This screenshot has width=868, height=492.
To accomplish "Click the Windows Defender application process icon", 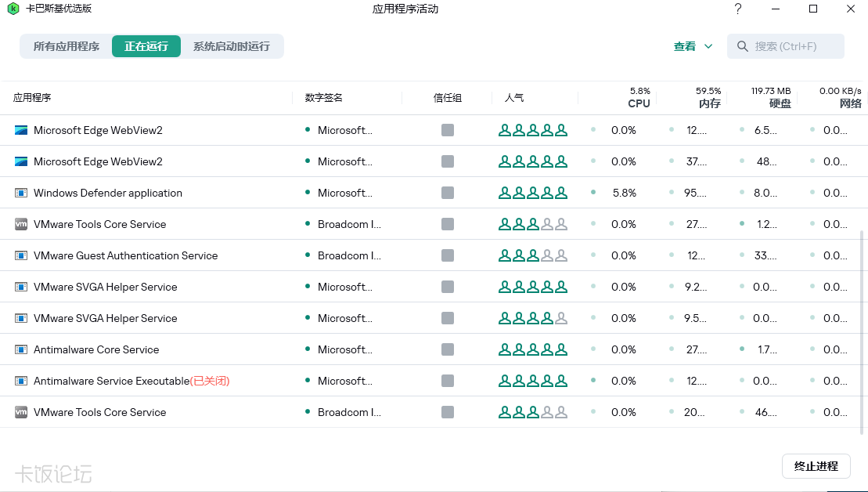I will click(x=21, y=193).
